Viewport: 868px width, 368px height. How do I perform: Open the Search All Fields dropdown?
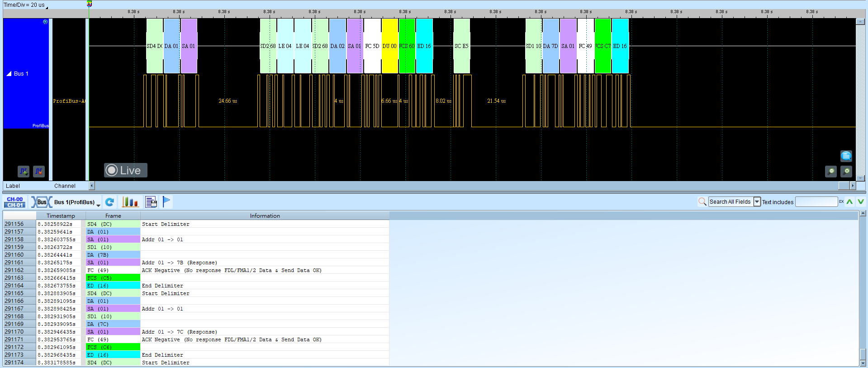(x=757, y=202)
